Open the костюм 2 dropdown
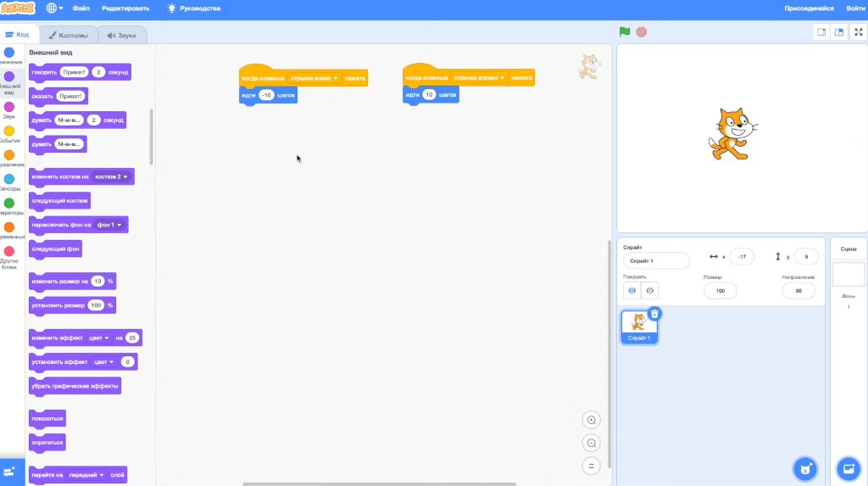 pyautogui.click(x=111, y=176)
